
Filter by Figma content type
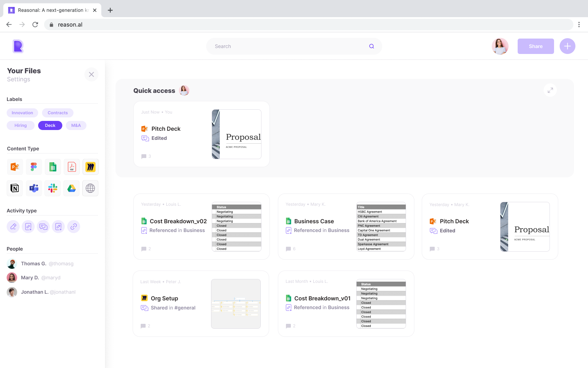pos(34,167)
